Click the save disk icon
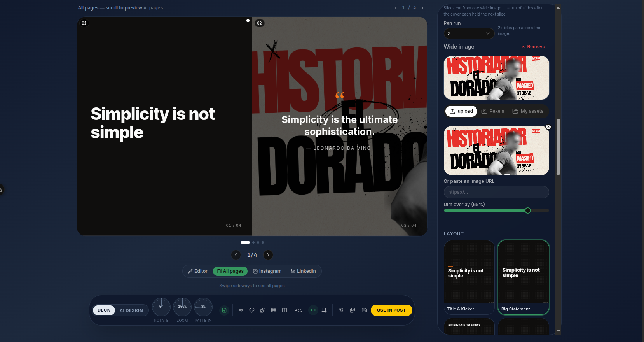Viewport: 644px width, 342px height. click(364, 310)
